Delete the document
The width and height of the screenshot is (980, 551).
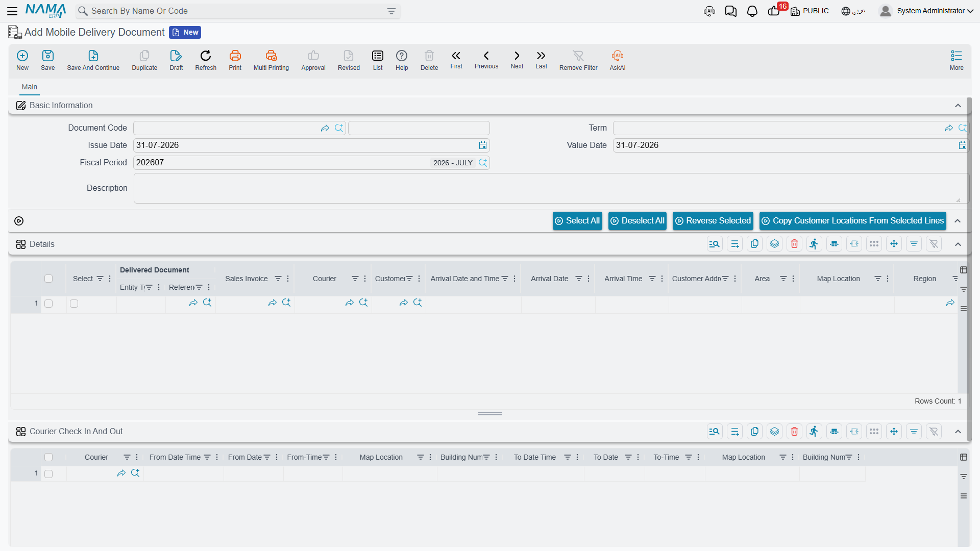pyautogui.click(x=429, y=60)
